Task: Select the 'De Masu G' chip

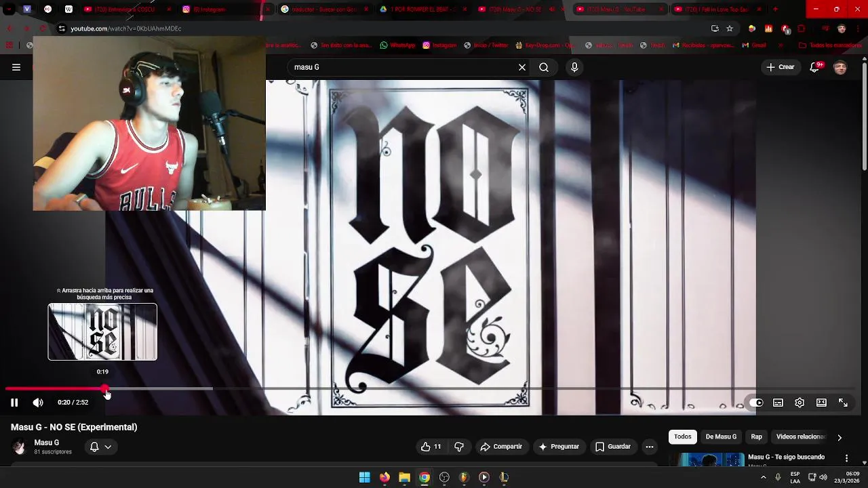Action: click(721, 436)
